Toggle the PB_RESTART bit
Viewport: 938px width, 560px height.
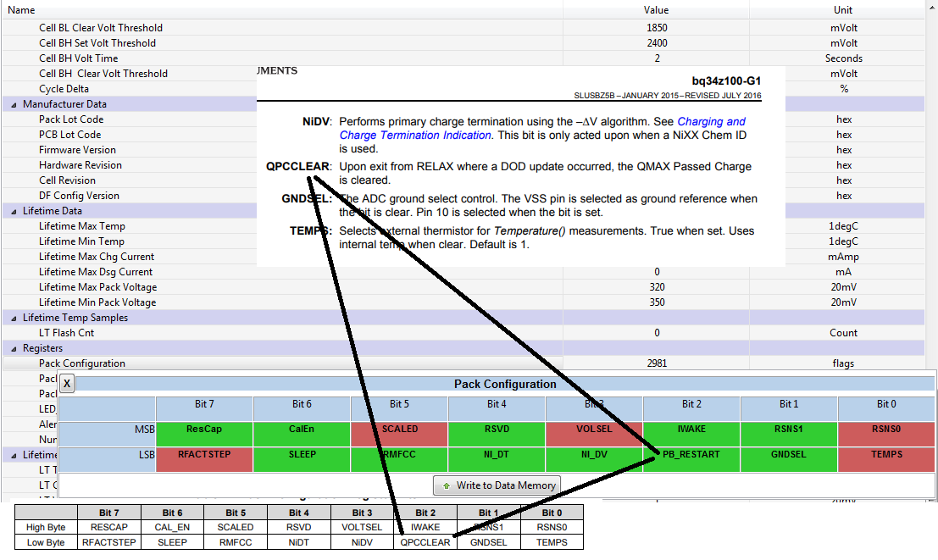691,459
